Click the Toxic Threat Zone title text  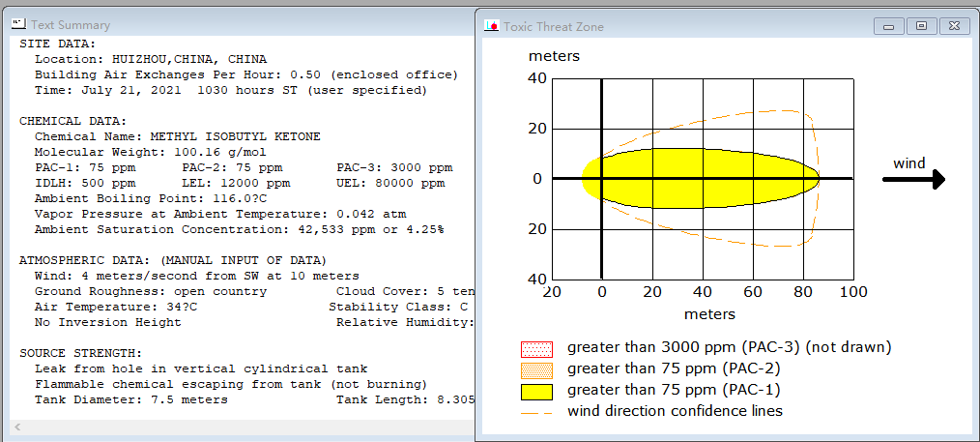553,27
